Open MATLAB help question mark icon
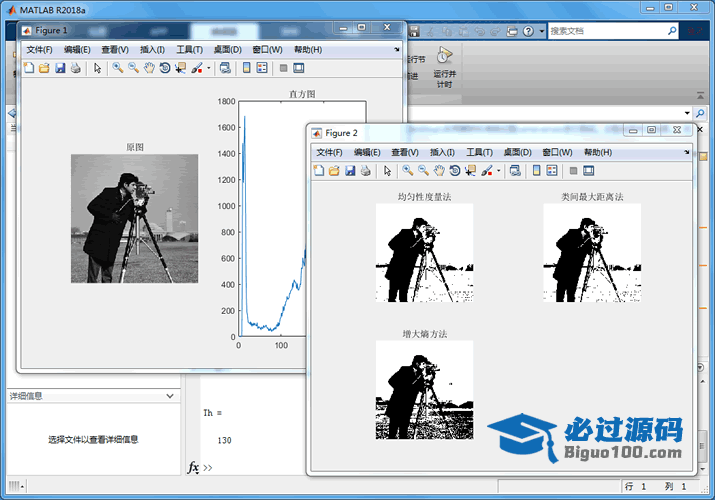This screenshot has height=500, width=715. pyautogui.click(x=528, y=31)
